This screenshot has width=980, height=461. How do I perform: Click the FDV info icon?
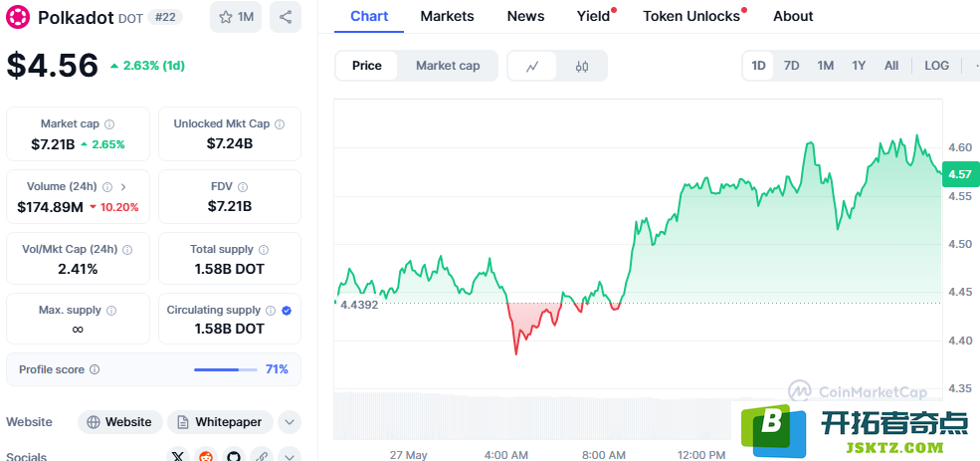click(x=243, y=187)
